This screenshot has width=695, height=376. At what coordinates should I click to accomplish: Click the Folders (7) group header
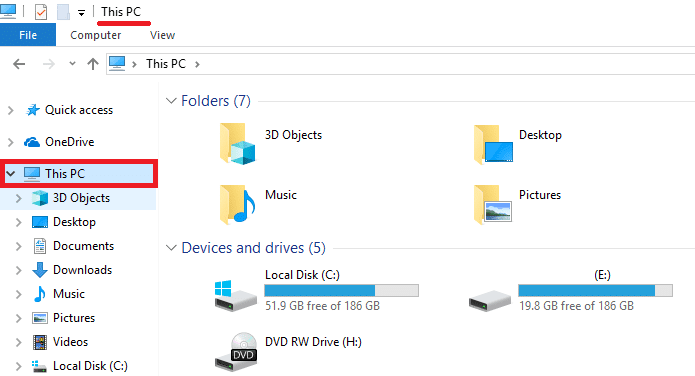click(x=216, y=101)
